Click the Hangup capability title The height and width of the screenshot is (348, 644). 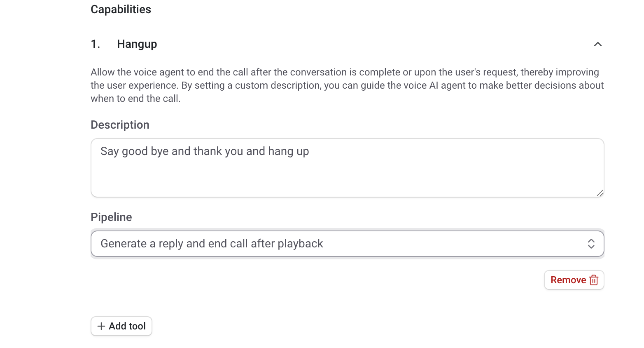click(x=137, y=44)
